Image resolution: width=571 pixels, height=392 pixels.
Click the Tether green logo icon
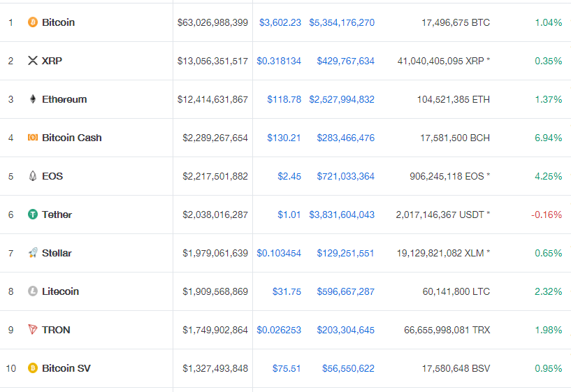click(x=33, y=215)
